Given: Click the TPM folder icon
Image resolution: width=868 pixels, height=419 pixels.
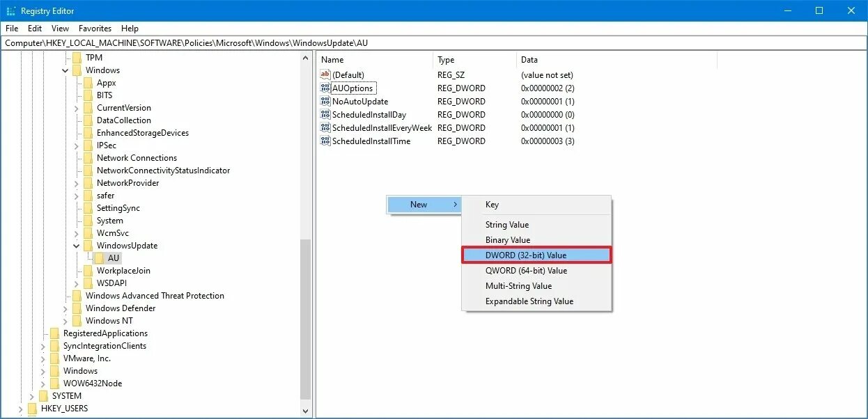Looking at the screenshot, I should (77, 58).
